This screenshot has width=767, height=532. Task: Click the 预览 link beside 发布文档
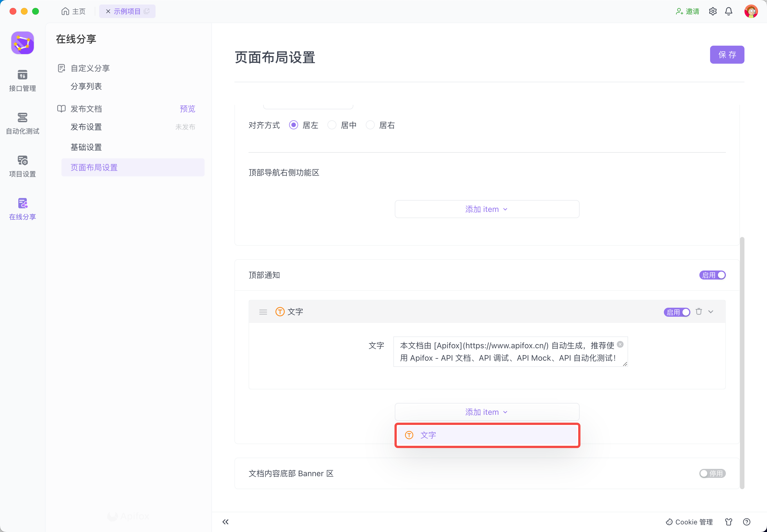(x=187, y=109)
